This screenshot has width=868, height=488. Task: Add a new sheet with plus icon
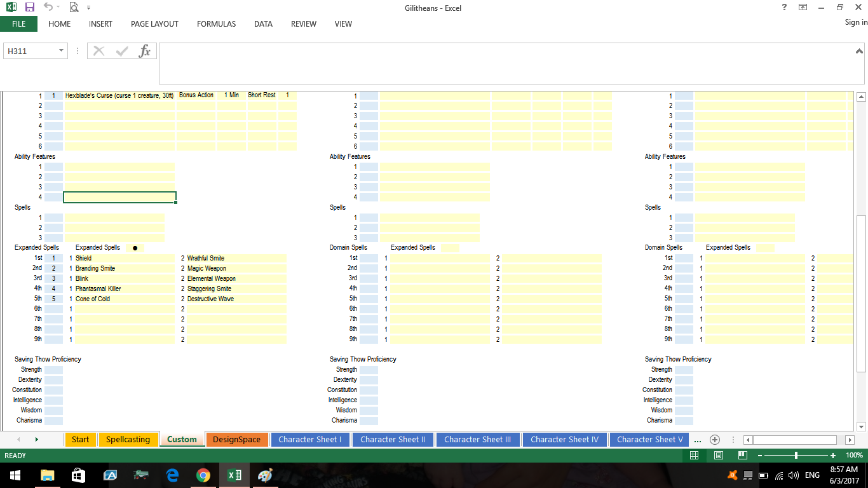click(x=715, y=440)
